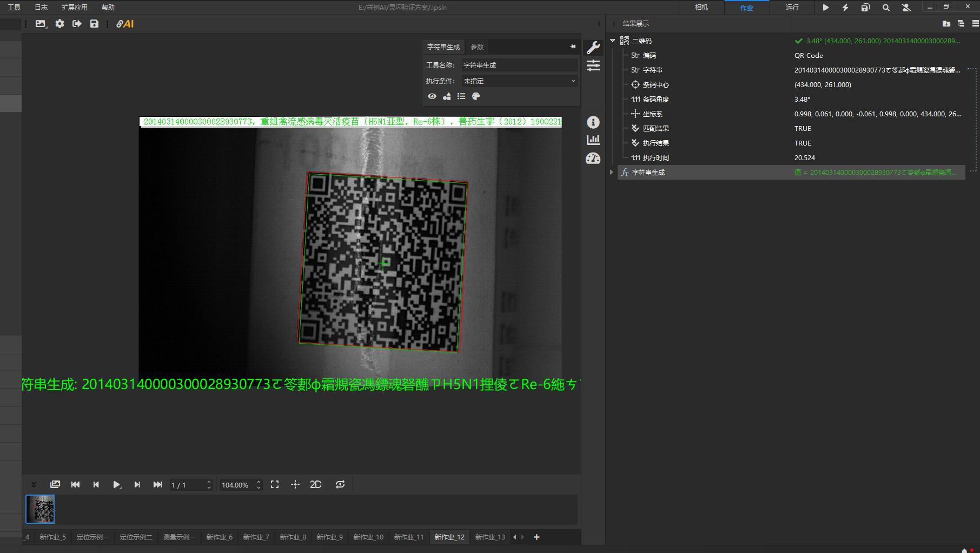980x553 pixels.
Task: Open the wrench tool settings panel
Action: [593, 48]
